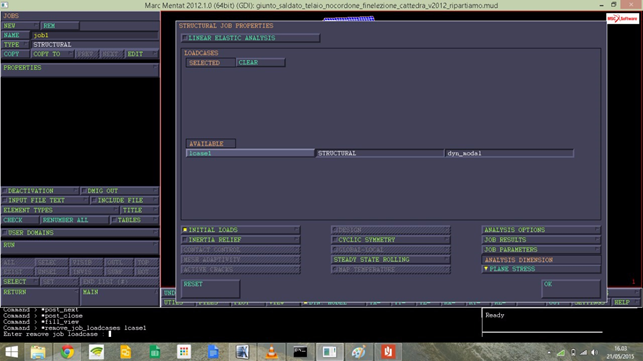The height and width of the screenshot is (361, 643).
Task: Open the Paint app in taskbar
Action: pos(358,352)
